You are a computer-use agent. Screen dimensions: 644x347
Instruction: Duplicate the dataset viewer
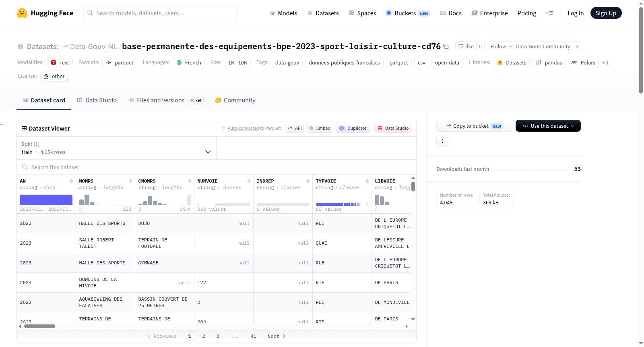[353, 128]
